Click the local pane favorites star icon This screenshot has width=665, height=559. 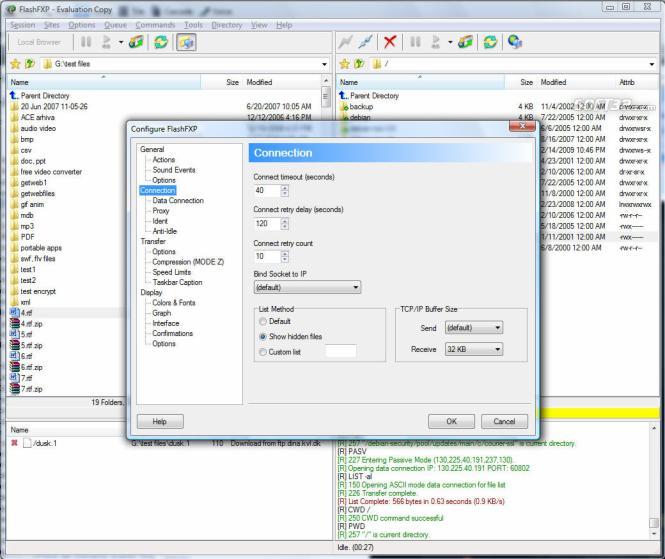pos(15,64)
